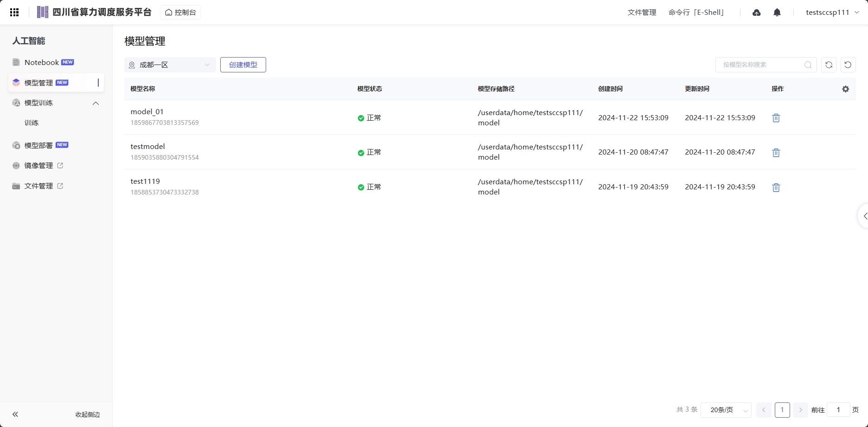Click the 模型名称 column header

point(143,89)
